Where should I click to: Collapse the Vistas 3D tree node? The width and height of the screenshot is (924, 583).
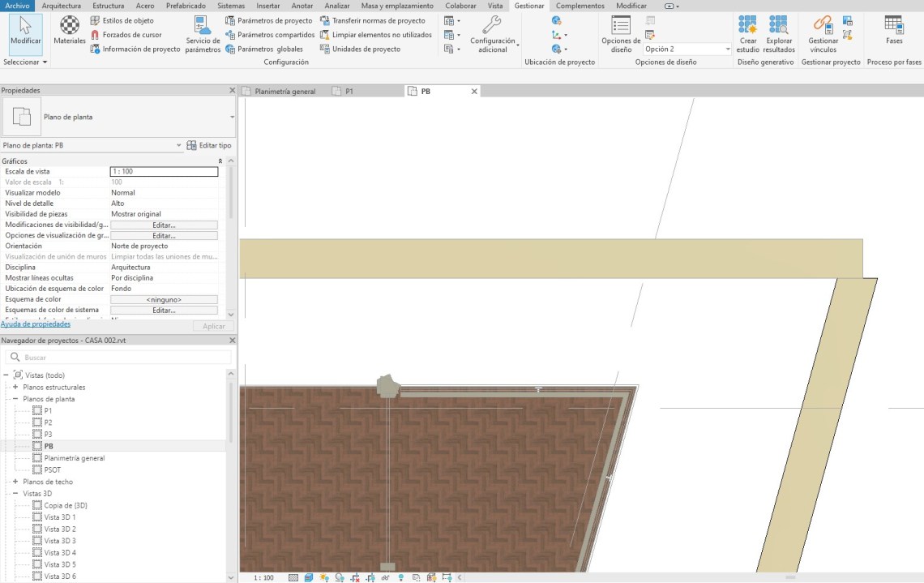pyautogui.click(x=15, y=493)
